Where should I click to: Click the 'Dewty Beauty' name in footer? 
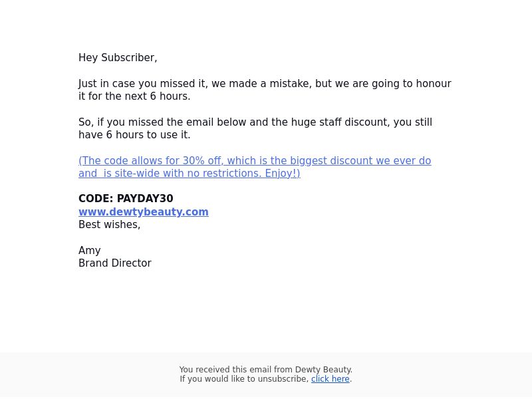click(x=323, y=370)
